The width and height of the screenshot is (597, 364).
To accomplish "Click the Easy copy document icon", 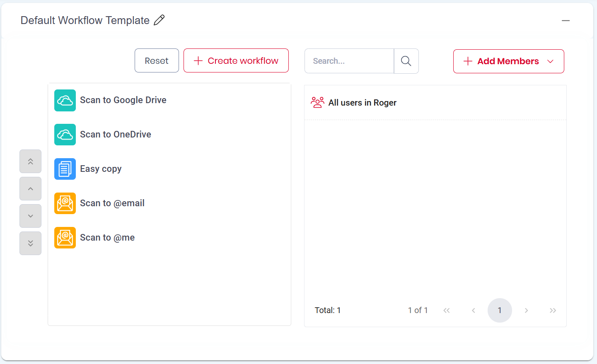I will [65, 169].
